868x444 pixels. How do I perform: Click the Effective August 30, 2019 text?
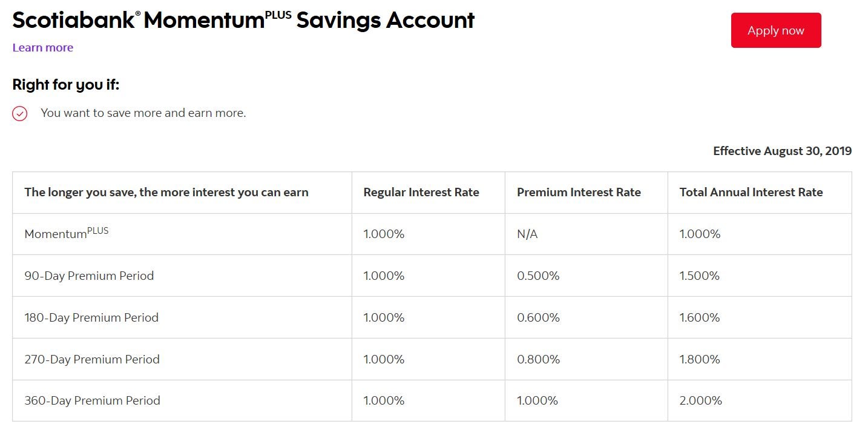[782, 151]
